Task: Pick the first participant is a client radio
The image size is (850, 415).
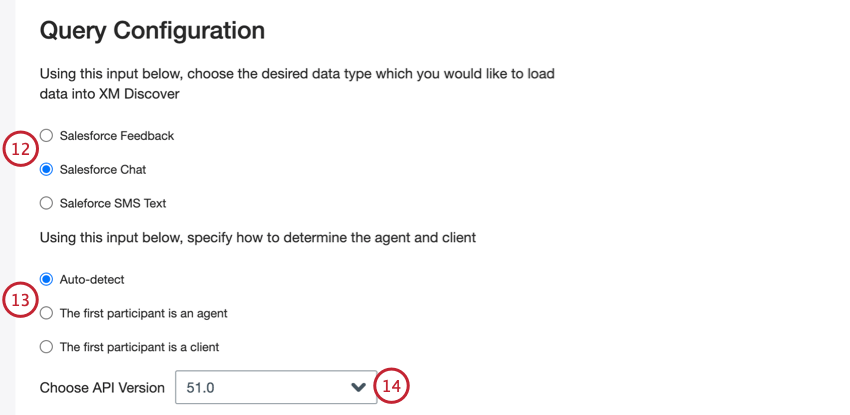Action: point(46,347)
